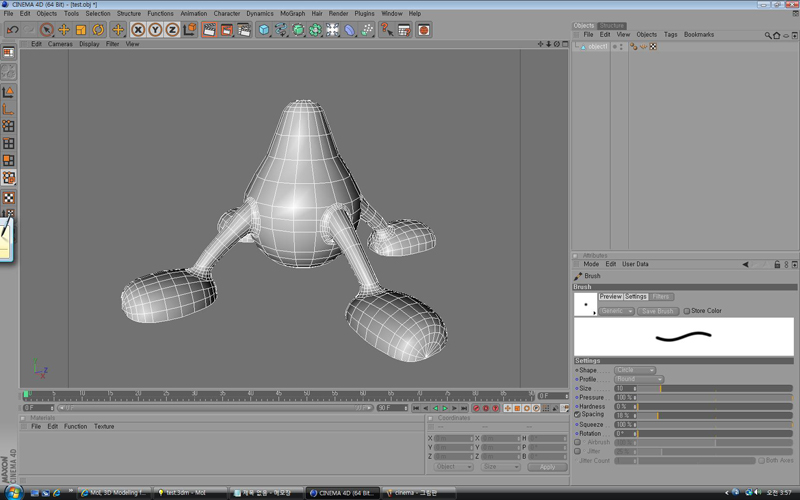The width and height of the screenshot is (800, 500).
Task: Uncheck the Spacing checkbox
Action: pos(577,415)
